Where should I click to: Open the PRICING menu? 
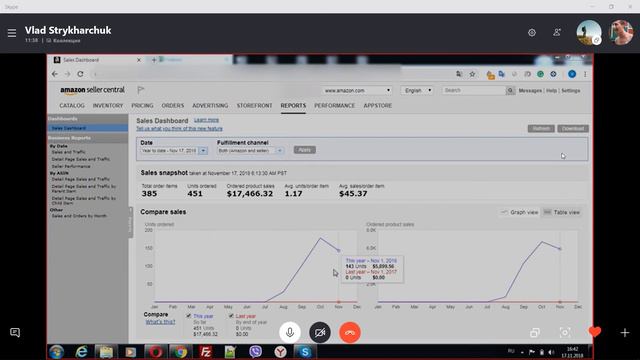tap(142, 105)
